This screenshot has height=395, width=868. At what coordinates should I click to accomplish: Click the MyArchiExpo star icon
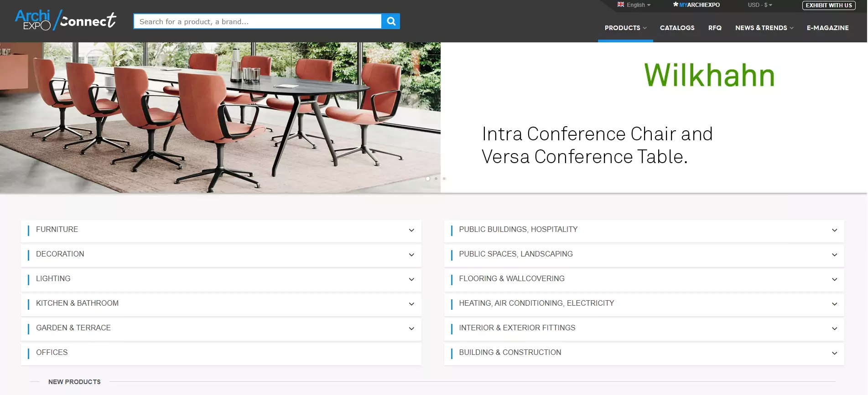[676, 5]
